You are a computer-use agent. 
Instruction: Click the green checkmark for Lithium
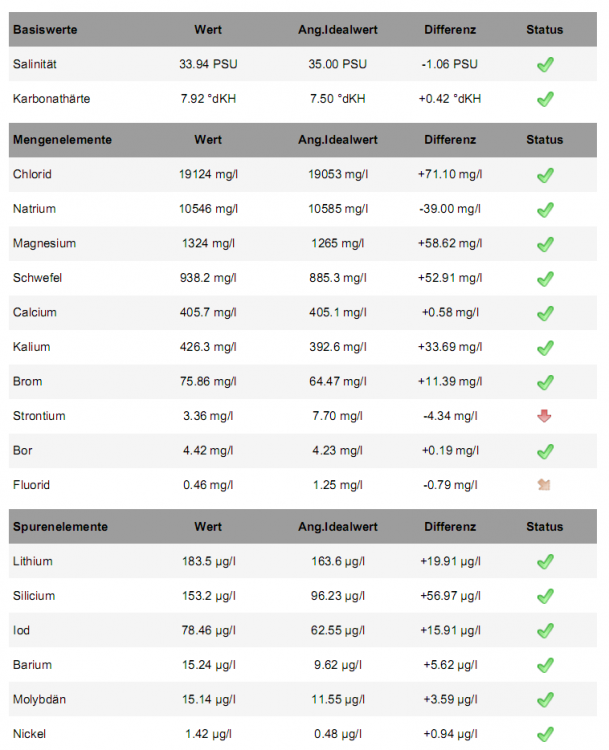pos(545,562)
